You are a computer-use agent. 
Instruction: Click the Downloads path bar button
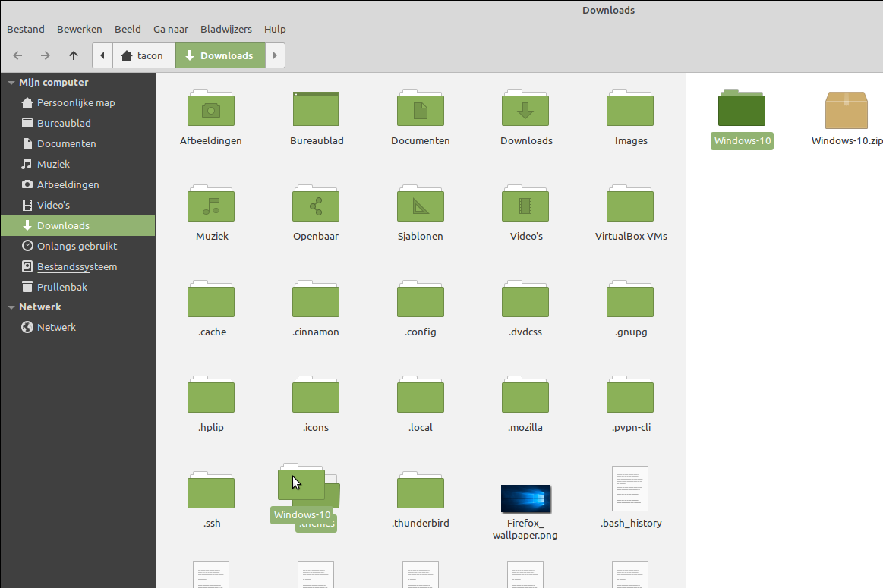[x=220, y=55]
